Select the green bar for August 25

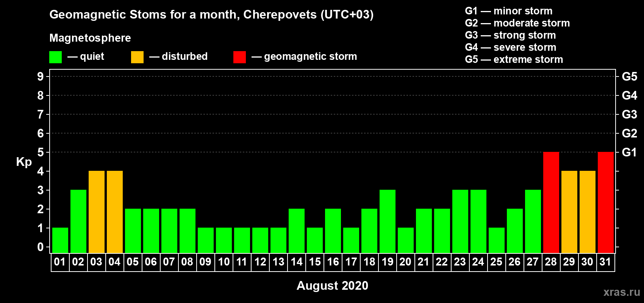pyautogui.click(x=497, y=241)
